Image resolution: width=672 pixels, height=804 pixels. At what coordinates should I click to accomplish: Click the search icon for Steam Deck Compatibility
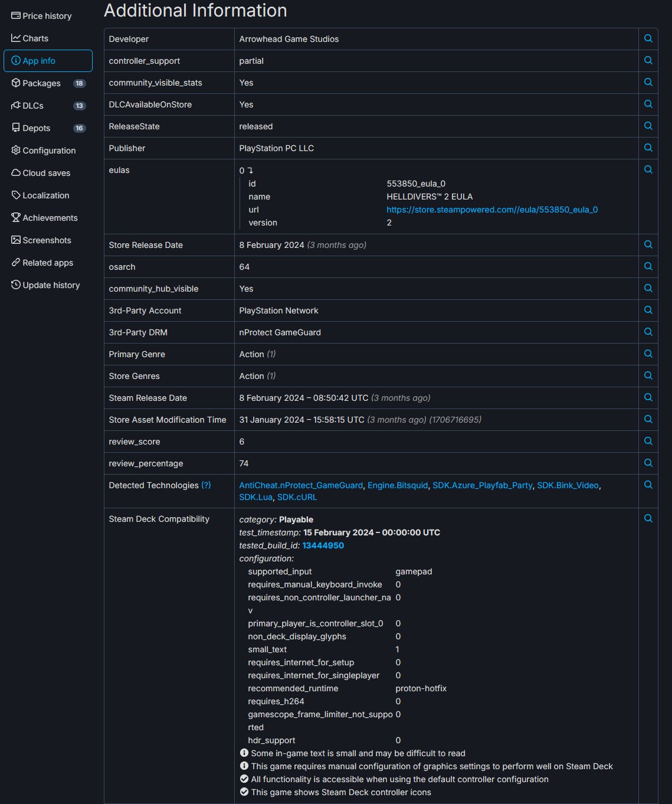pyautogui.click(x=648, y=518)
